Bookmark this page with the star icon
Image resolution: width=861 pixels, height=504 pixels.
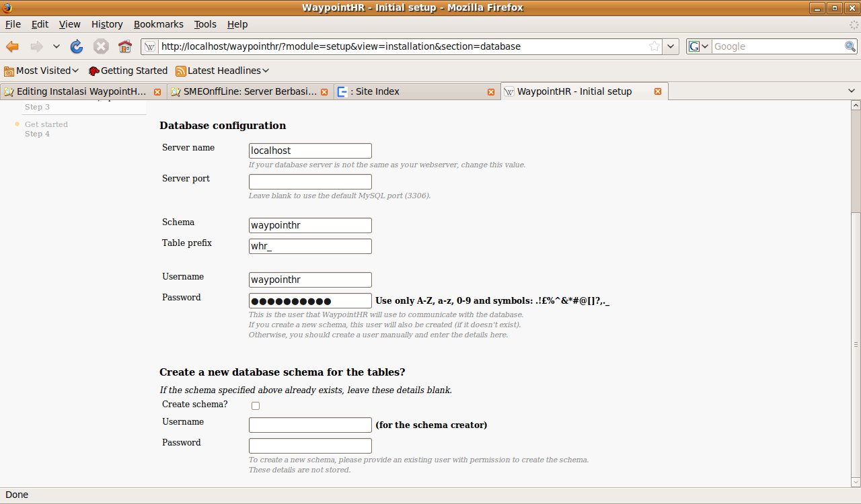pos(654,46)
